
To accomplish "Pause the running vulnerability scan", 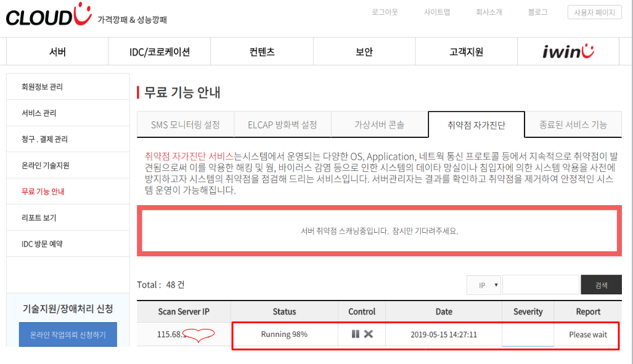I will (x=356, y=334).
